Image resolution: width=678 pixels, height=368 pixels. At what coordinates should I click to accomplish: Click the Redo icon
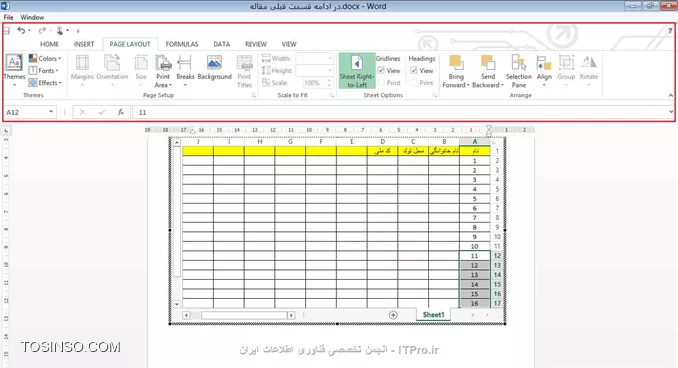(x=42, y=30)
